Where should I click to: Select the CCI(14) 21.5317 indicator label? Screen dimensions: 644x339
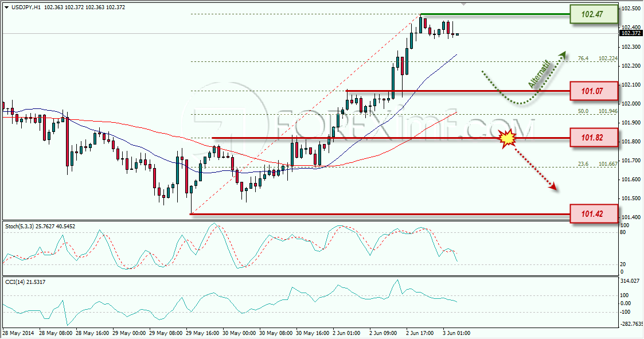[x=25, y=282]
